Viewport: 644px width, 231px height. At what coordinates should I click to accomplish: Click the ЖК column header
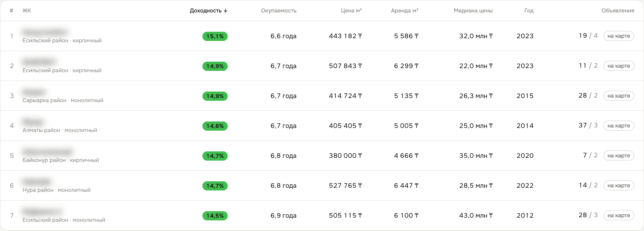(x=26, y=11)
